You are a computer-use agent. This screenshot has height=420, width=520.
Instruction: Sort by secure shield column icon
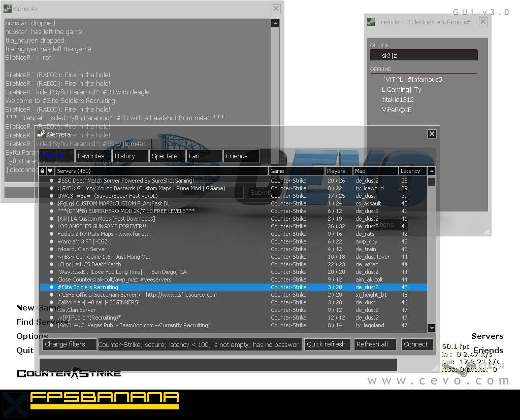pos(50,171)
